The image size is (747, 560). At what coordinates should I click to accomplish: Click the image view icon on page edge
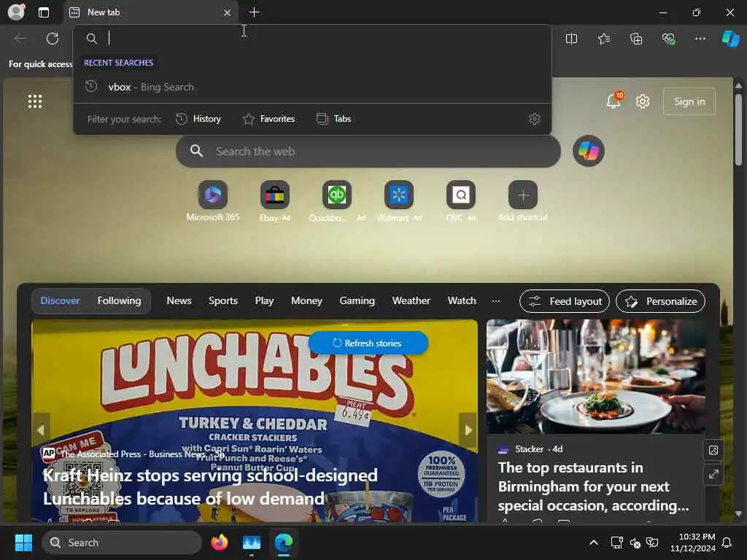[x=713, y=451]
